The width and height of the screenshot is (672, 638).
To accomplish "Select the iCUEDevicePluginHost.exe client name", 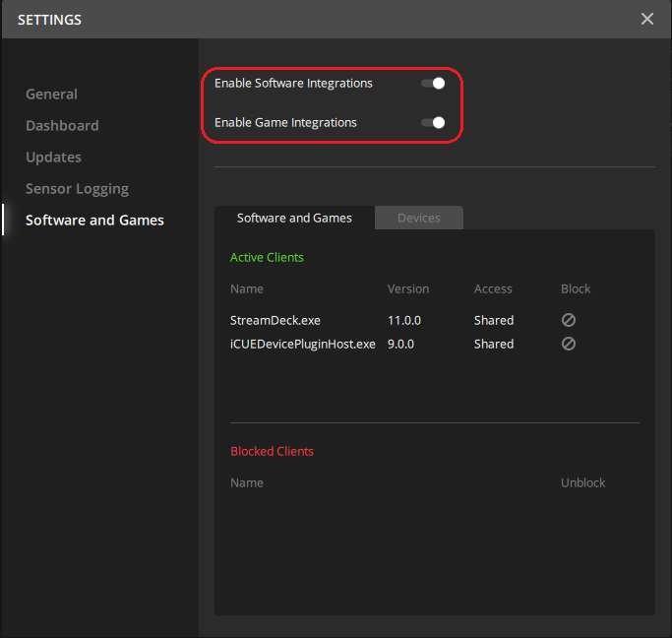I will point(302,344).
